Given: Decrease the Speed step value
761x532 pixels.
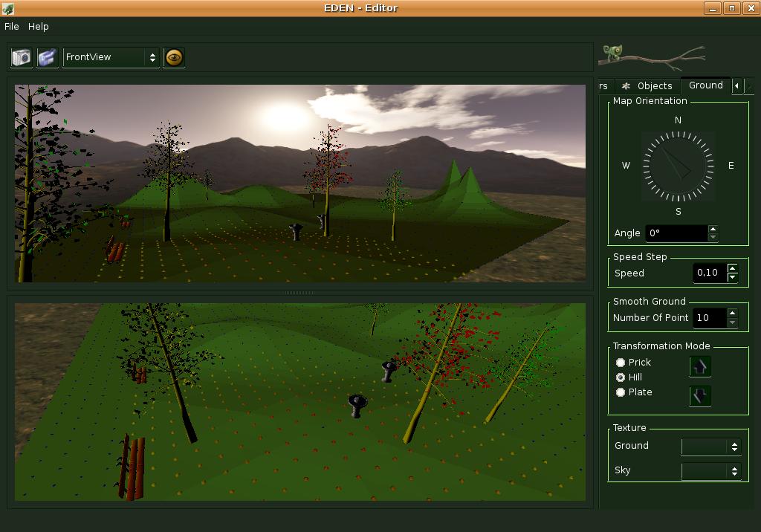Looking at the screenshot, I should 732,277.
